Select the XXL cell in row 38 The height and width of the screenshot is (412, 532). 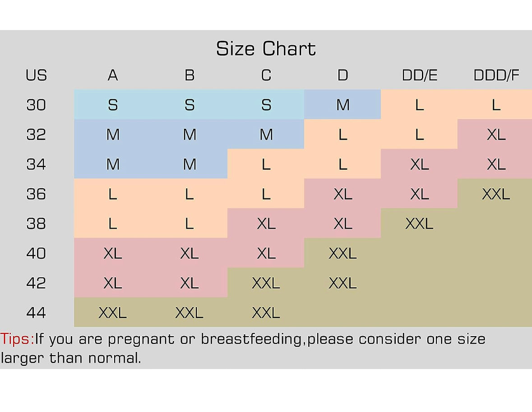click(419, 224)
